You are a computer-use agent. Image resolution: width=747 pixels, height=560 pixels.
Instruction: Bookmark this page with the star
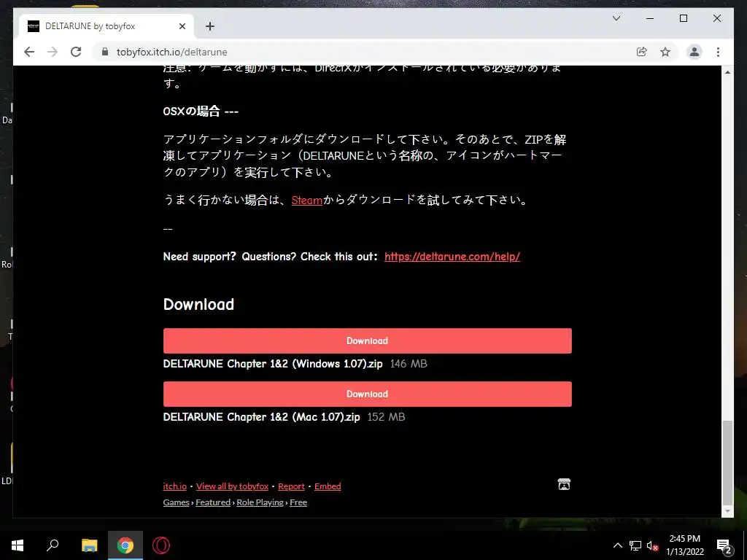(665, 52)
